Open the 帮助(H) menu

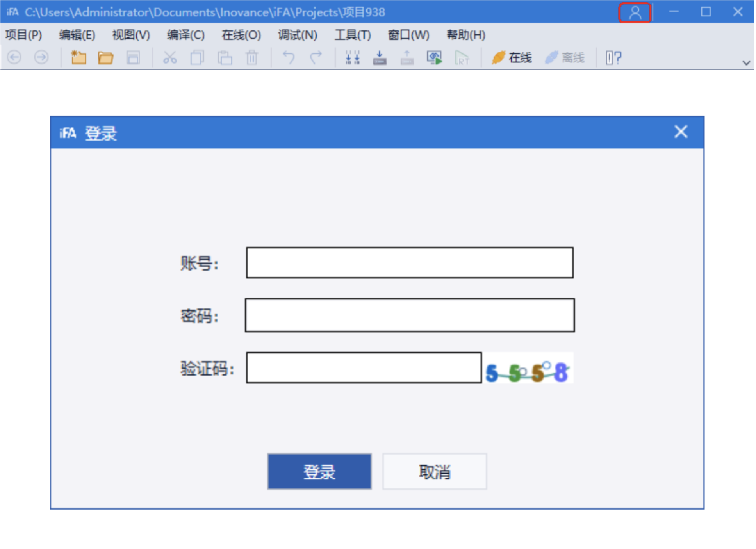click(465, 35)
